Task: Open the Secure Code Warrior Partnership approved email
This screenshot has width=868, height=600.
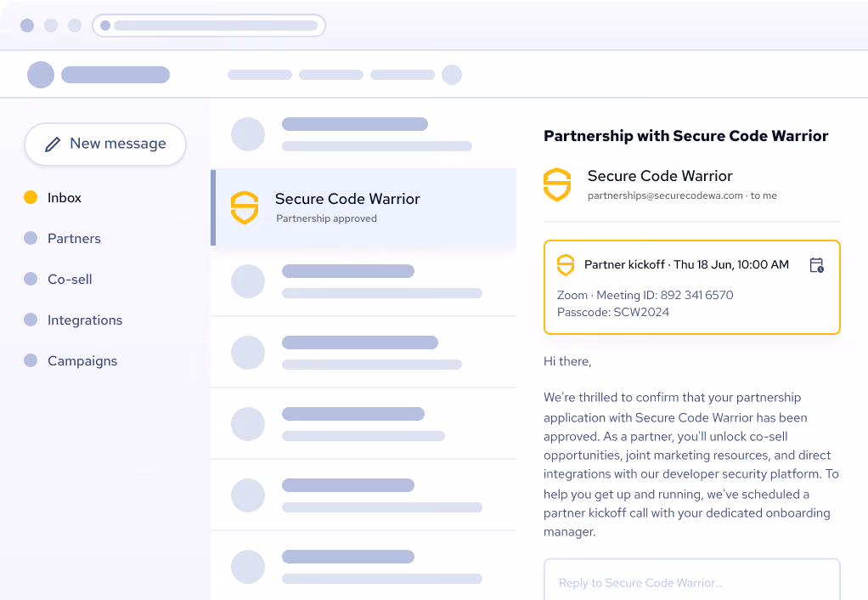Action: (364, 207)
